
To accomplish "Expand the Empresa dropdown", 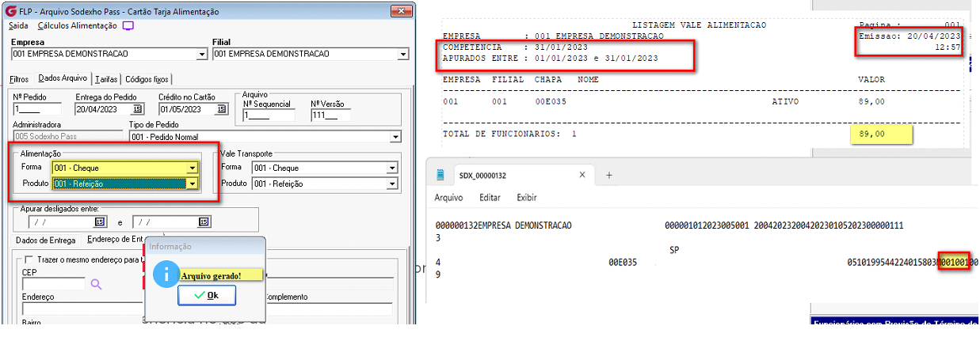I will pyautogui.click(x=201, y=55).
